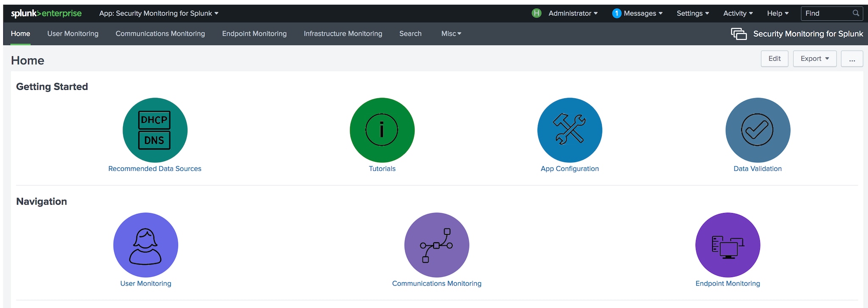
Task: Click the green Tutorials info icon
Action: pyautogui.click(x=382, y=130)
